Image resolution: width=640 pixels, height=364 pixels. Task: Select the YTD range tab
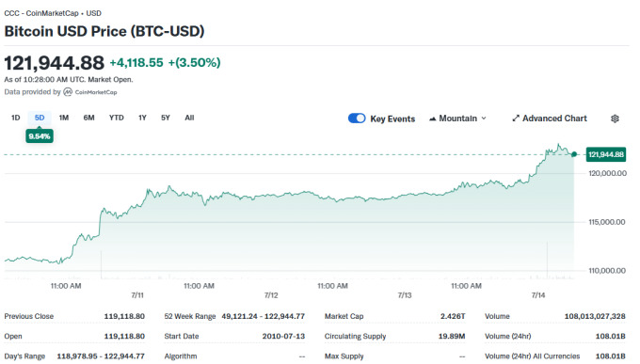pyautogui.click(x=117, y=118)
